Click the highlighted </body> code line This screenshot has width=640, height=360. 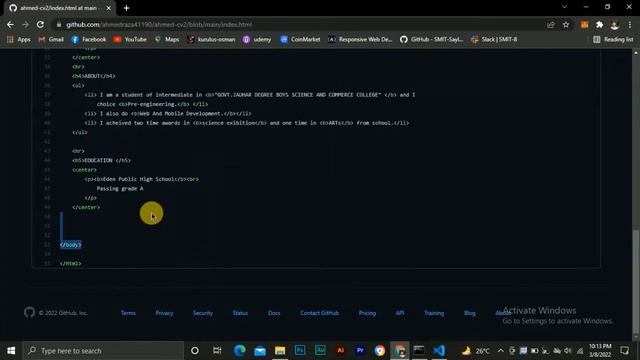[x=71, y=245]
